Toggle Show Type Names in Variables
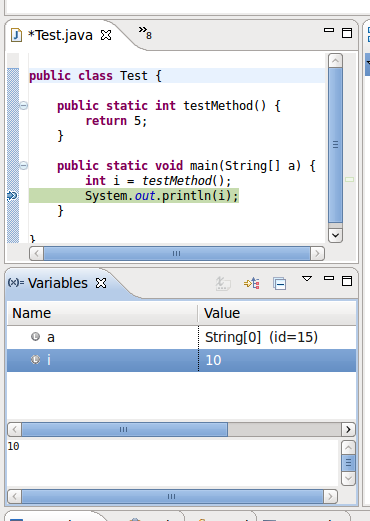Screen dimensions: 370x521 223,283
